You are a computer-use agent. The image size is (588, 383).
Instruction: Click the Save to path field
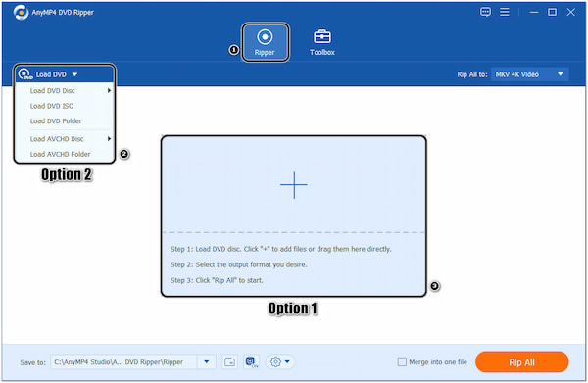(x=123, y=362)
